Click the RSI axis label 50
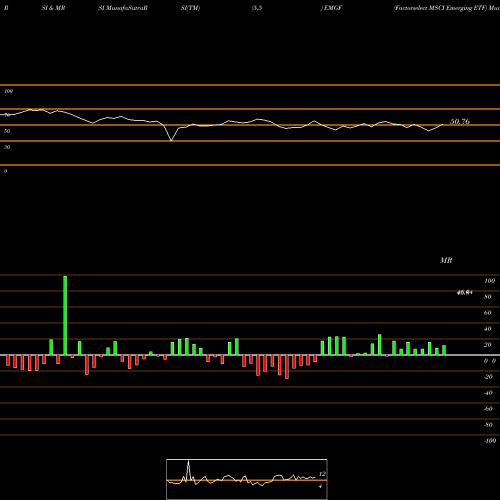Image resolution: width=500 pixels, height=500 pixels. point(7,131)
